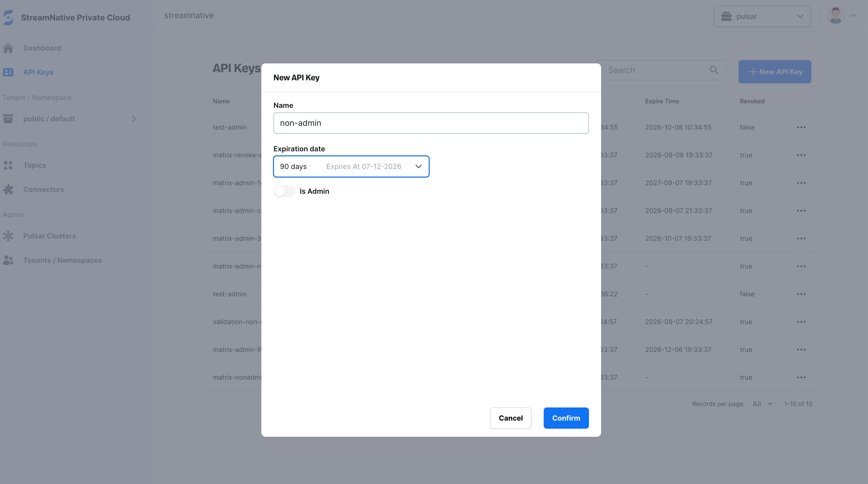This screenshot has height=484, width=868.
Task: Click the user avatar picture
Action: pos(835,15)
